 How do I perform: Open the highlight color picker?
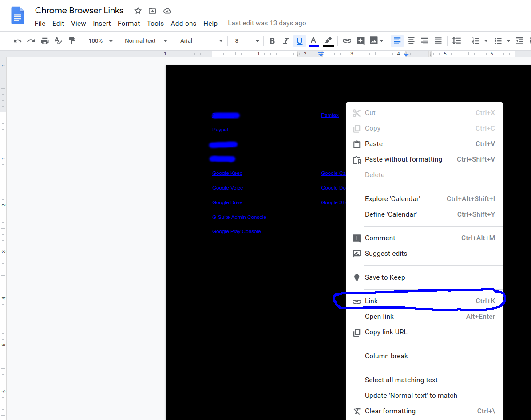[328, 41]
